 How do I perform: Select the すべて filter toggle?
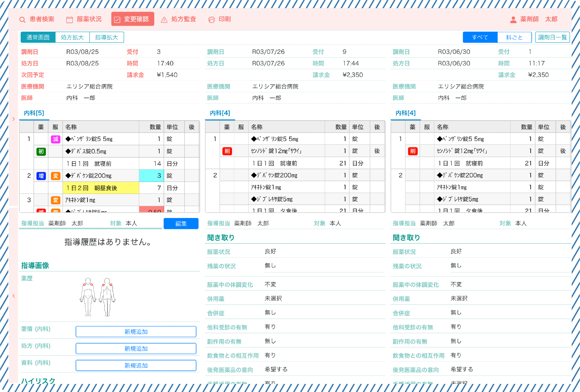coord(480,37)
